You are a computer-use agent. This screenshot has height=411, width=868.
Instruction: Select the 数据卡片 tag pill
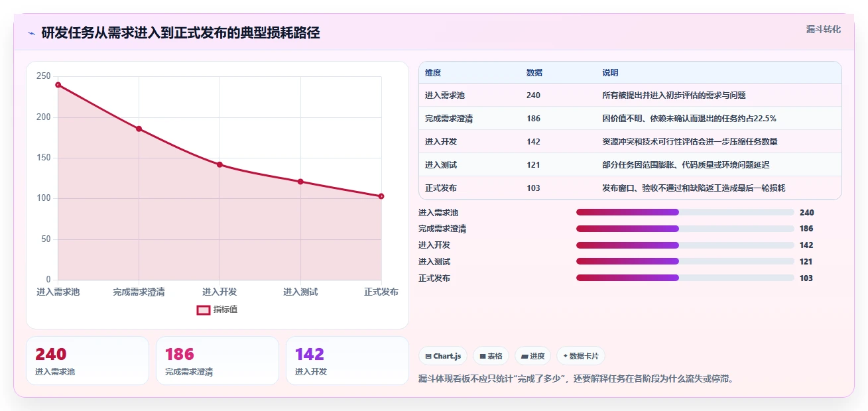pyautogui.click(x=581, y=356)
